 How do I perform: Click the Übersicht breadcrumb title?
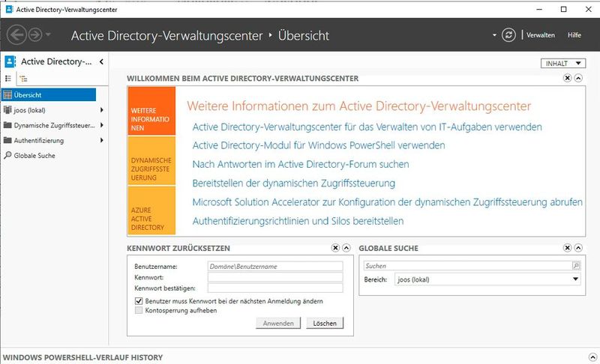[304, 35]
